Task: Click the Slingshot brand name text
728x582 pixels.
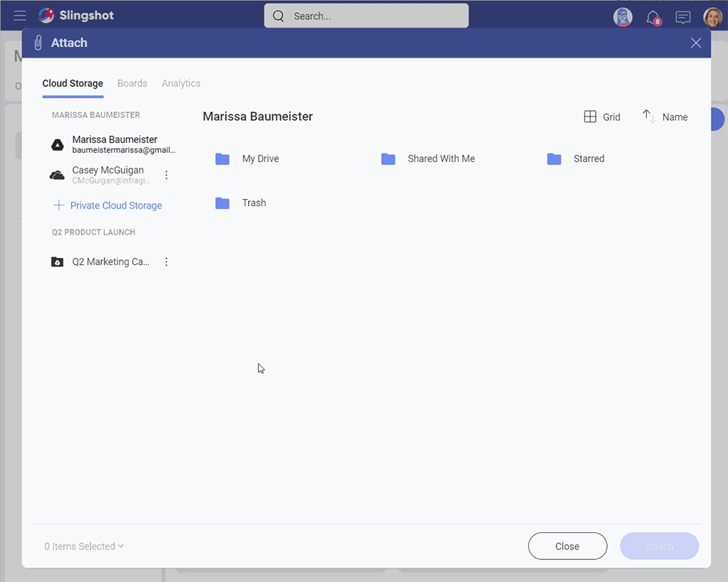Action: (86, 16)
